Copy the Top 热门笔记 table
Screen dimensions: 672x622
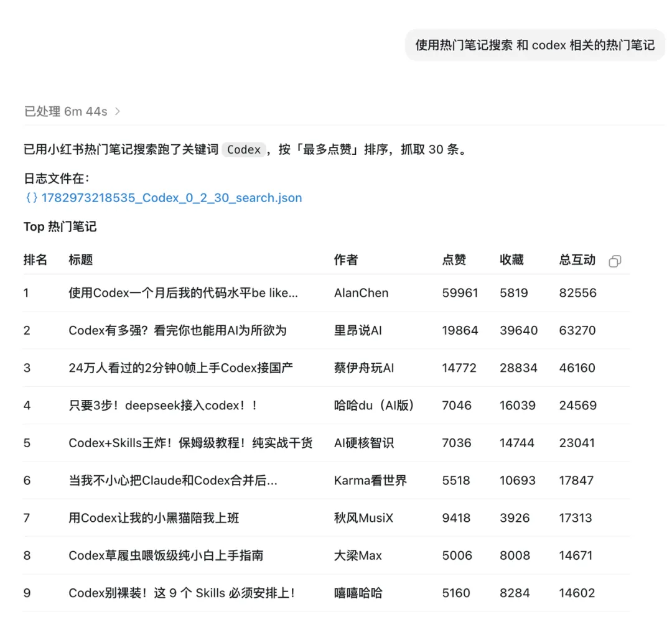tap(615, 261)
